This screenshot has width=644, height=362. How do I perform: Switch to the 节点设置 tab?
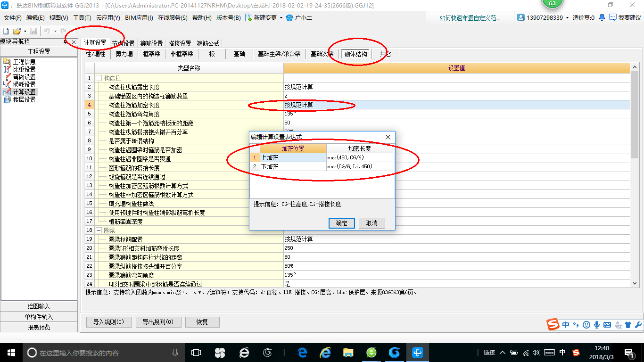click(x=123, y=43)
